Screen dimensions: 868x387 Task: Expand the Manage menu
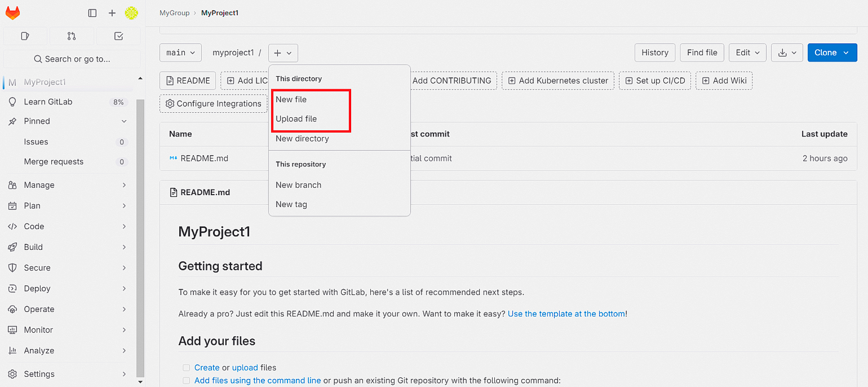[x=68, y=185]
